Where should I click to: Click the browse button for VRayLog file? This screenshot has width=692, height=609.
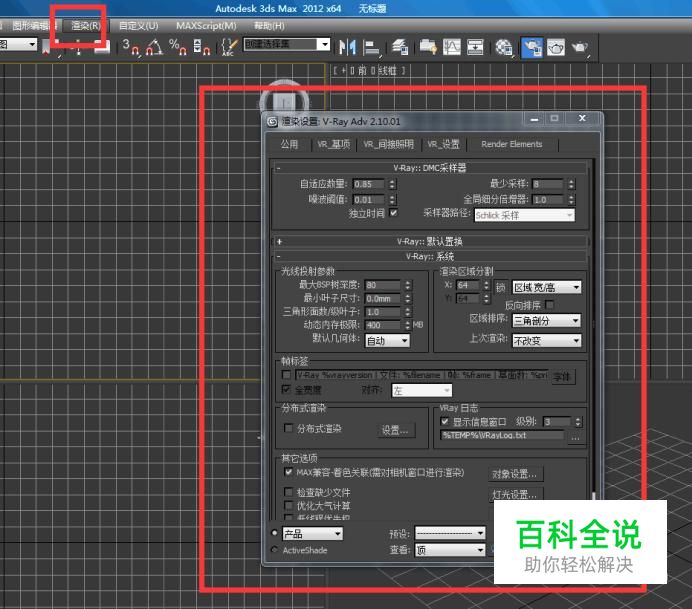point(575,438)
